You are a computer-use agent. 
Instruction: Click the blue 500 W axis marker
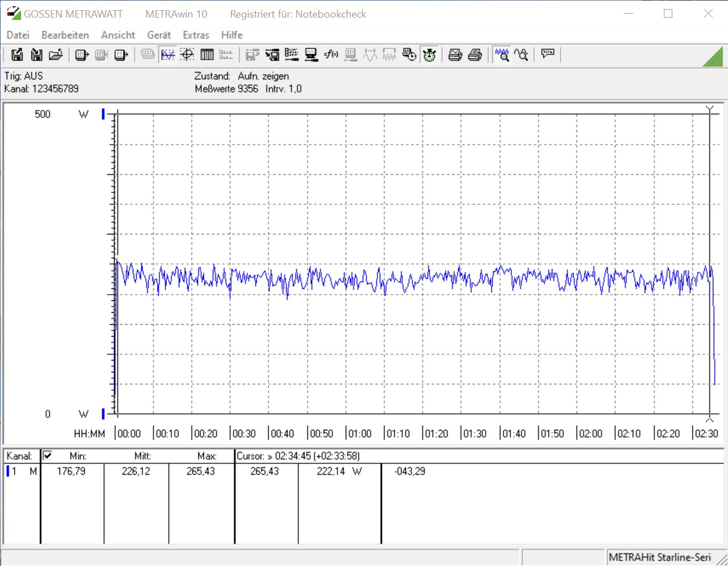pos(103,114)
